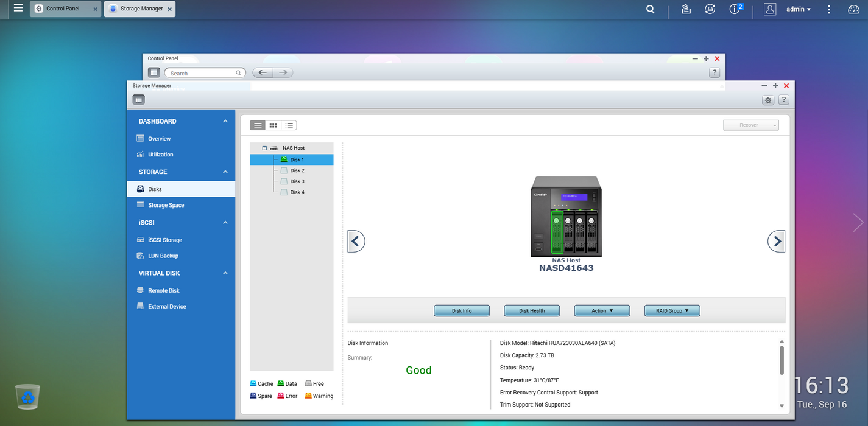Click the NAS device image
The width and height of the screenshot is (868, 426).
click(566, 216)
